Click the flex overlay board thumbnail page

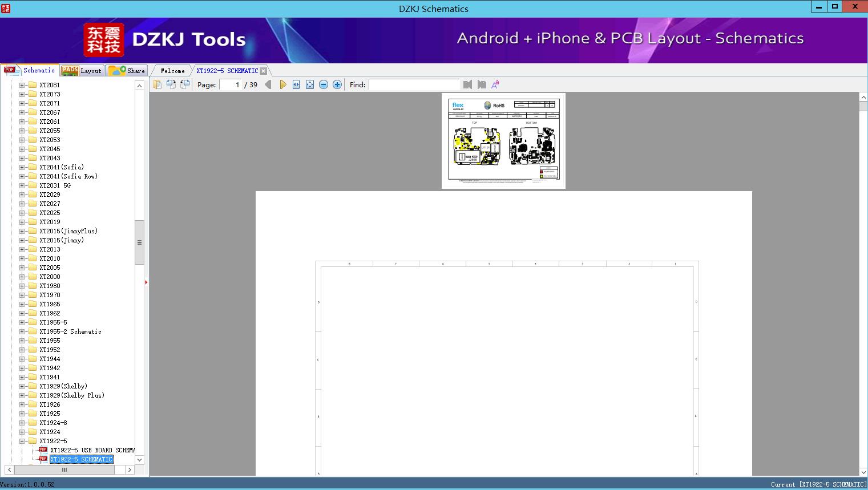503,141
